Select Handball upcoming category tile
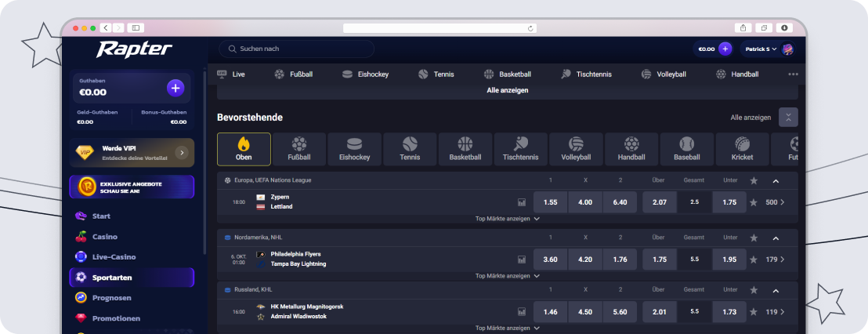868x334 pixels. coord(631,150)
